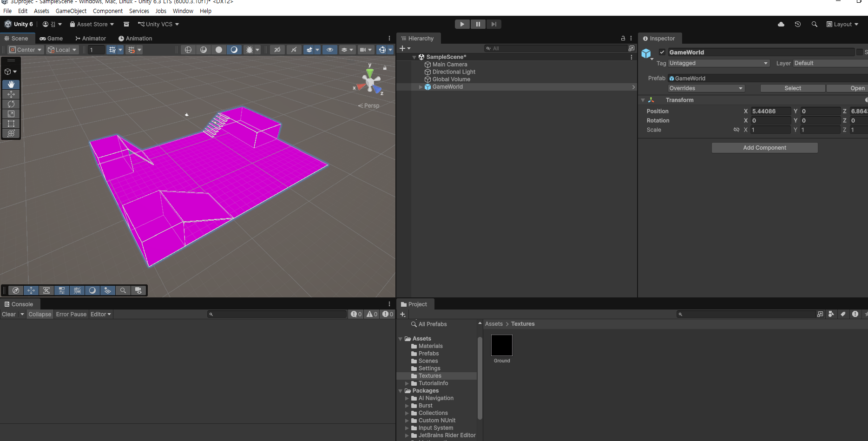This screenshot has height=441, width=868.
Task: Expand the GameWorld hierarchy item
Action: pos(421,87)
